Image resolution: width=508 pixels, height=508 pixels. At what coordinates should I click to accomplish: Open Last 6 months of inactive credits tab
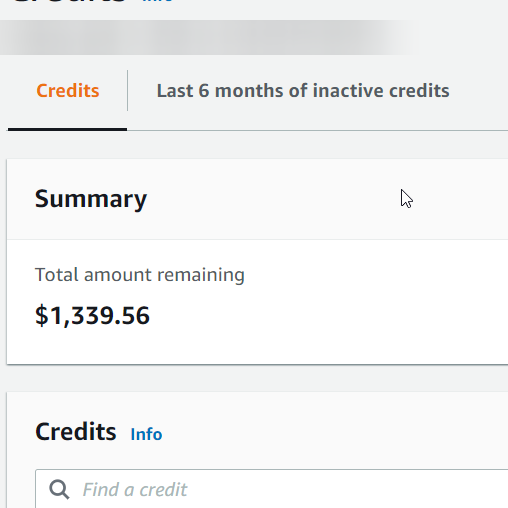coord(303,91)
